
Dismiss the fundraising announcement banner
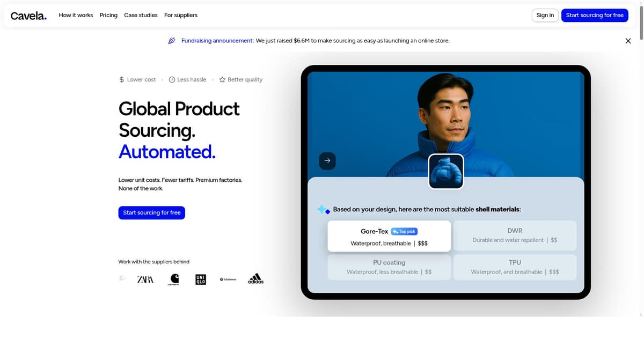tap(628, 41)
